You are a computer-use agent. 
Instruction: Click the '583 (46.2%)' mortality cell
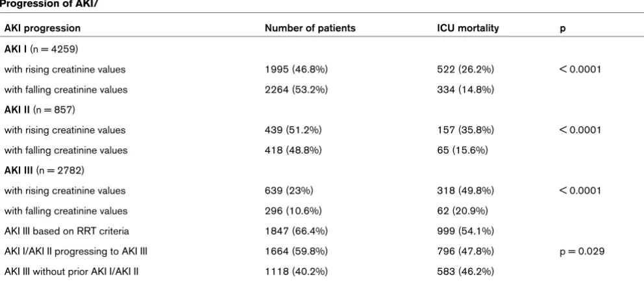tap(465, 271)
